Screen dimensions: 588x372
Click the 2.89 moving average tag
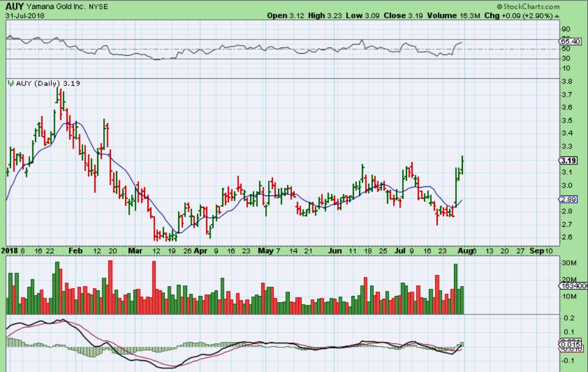click(x=568, y=199)
